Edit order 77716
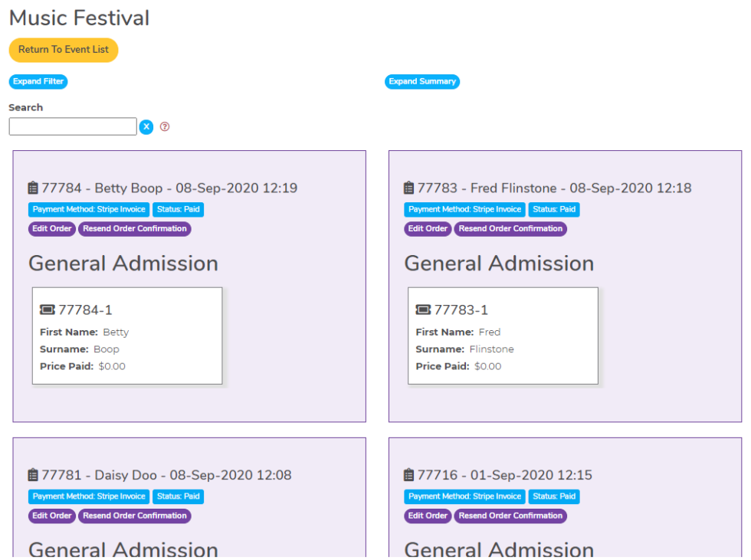The height and width of the screenshot is (560, 751). (427, 516)
